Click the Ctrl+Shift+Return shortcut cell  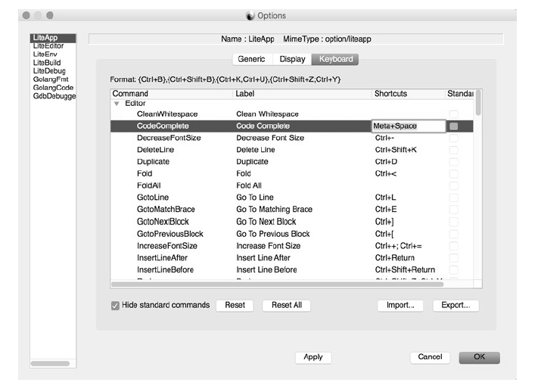point(405,270)
